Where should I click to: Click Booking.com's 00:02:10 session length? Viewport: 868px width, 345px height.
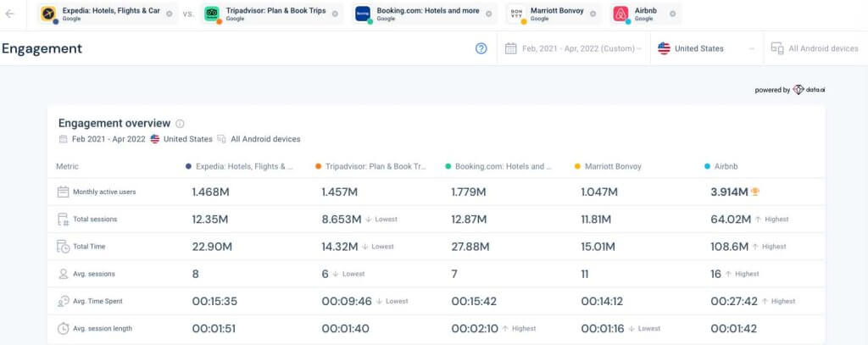click(474, 328)
